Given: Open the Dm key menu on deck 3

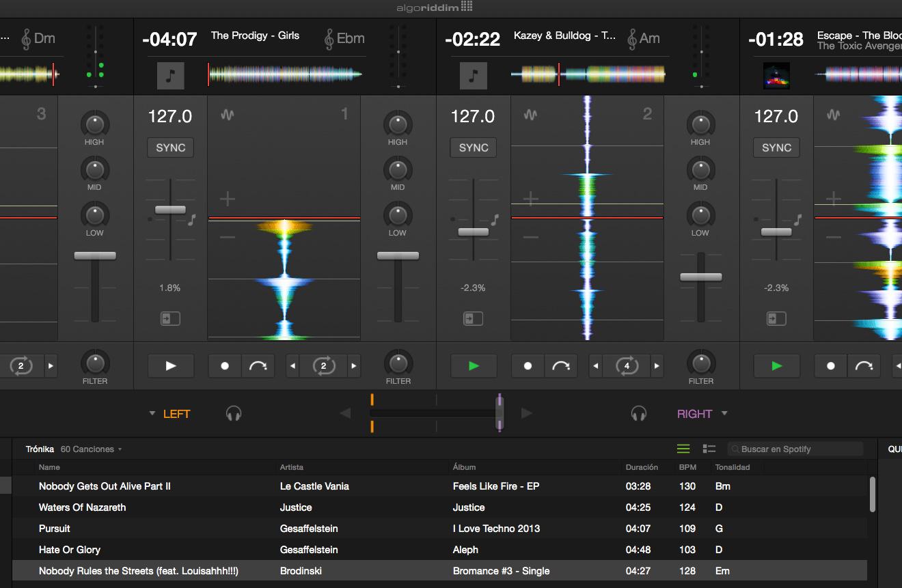Looking at the screenshot, I should pyautogui.click(x=38, y=38).
